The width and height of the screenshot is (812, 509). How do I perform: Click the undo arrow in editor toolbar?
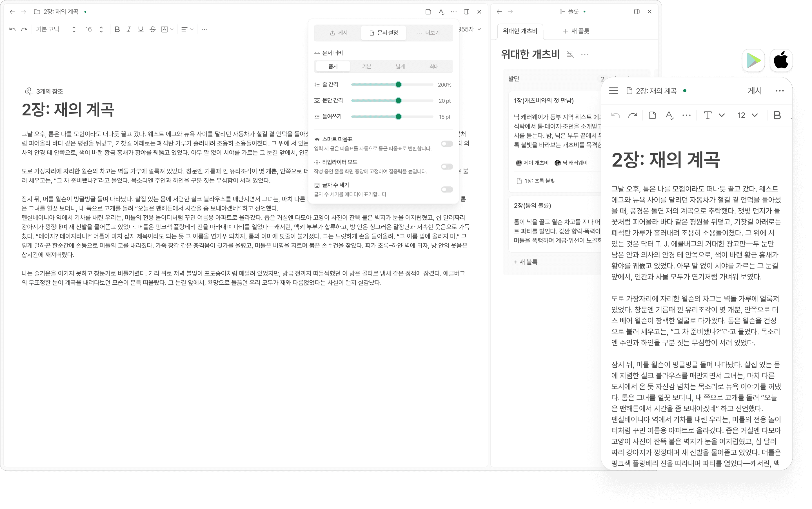[x=12, y=29]
